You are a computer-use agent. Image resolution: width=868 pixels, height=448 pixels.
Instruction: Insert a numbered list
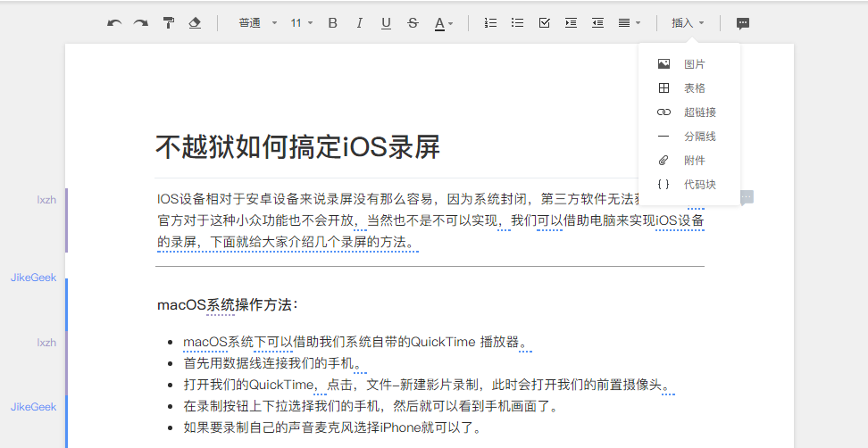tap(490, 23)
